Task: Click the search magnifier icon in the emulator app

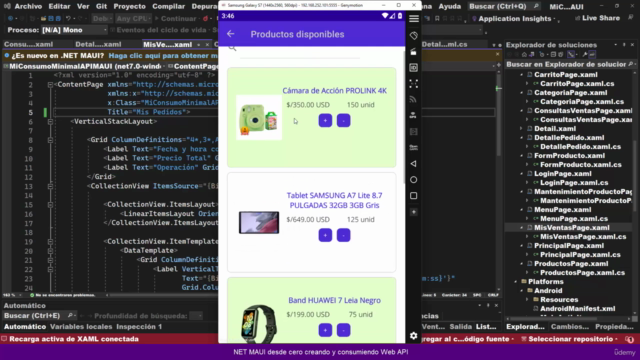Action: coord(232,49)
